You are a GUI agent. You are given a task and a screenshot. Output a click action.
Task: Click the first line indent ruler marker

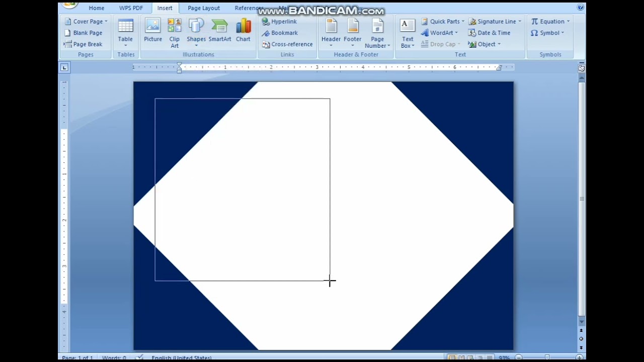click(x=179, y=65)
